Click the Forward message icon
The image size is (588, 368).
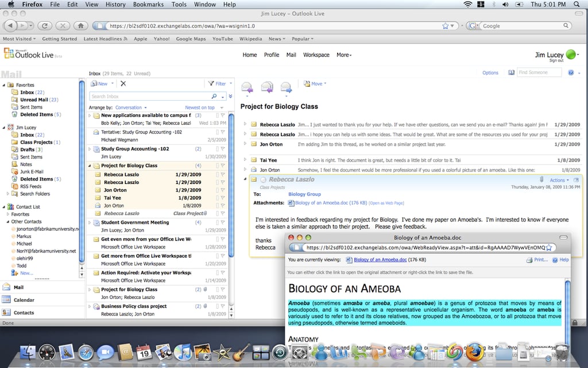pyautogui.click(x=286, y=87)
